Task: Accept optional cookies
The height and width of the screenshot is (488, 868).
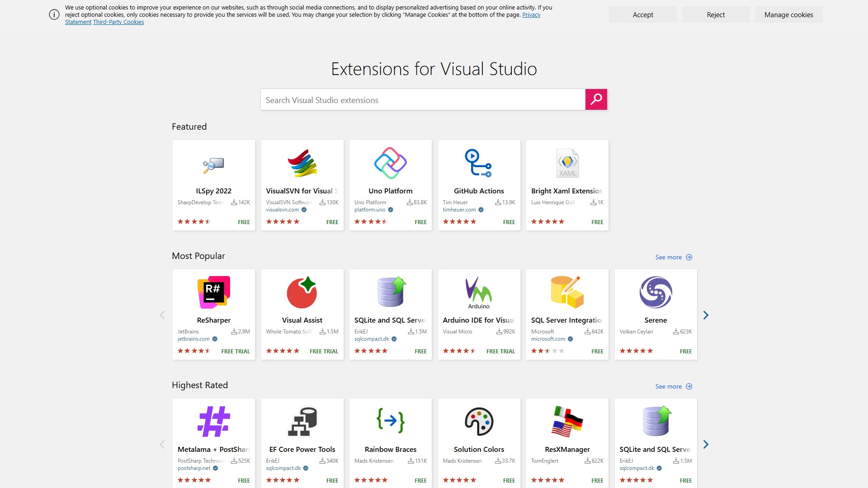Action: click(642, 15)
